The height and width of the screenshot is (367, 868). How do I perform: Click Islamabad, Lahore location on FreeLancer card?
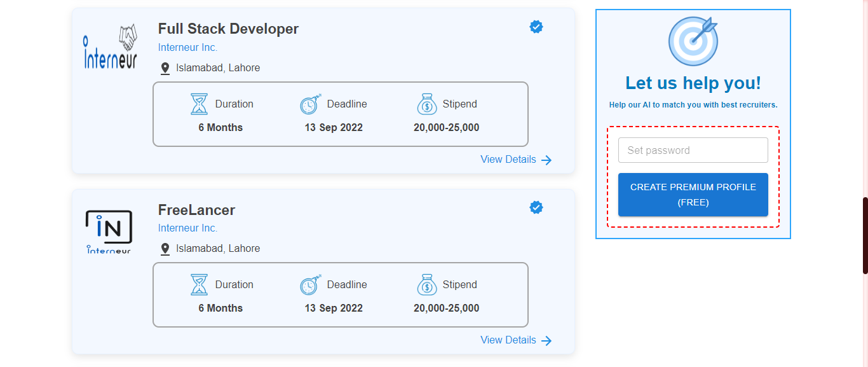[218, 248]
